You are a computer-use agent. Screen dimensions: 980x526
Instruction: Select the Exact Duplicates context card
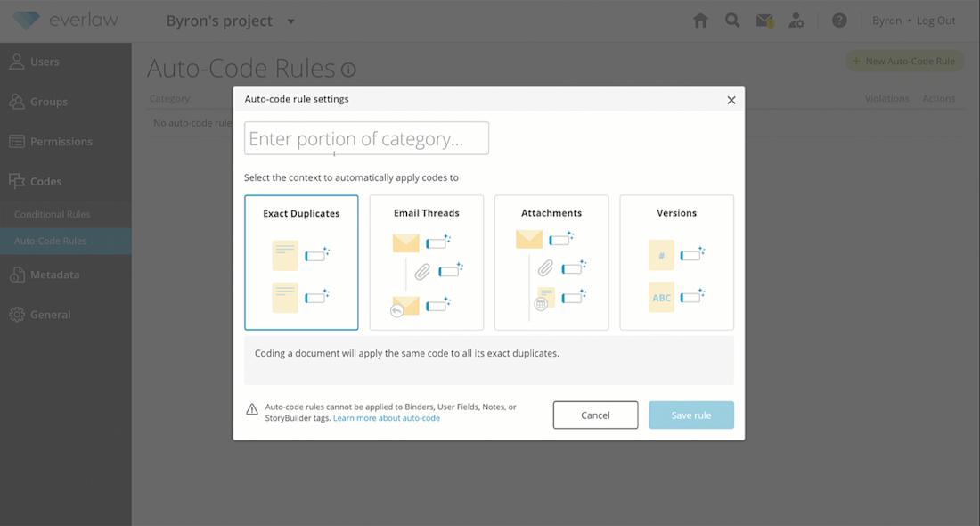click(301, 262)
